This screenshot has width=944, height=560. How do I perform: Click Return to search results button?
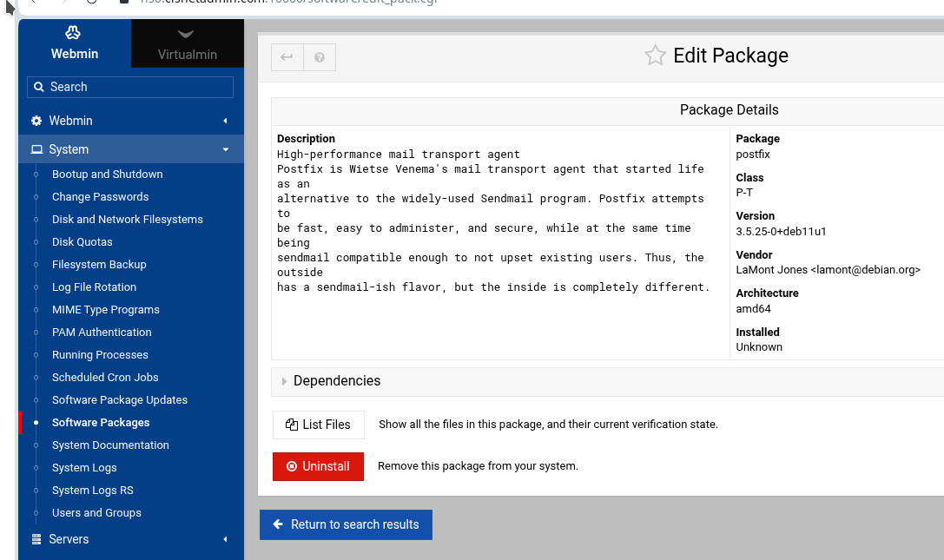(346, 524)
